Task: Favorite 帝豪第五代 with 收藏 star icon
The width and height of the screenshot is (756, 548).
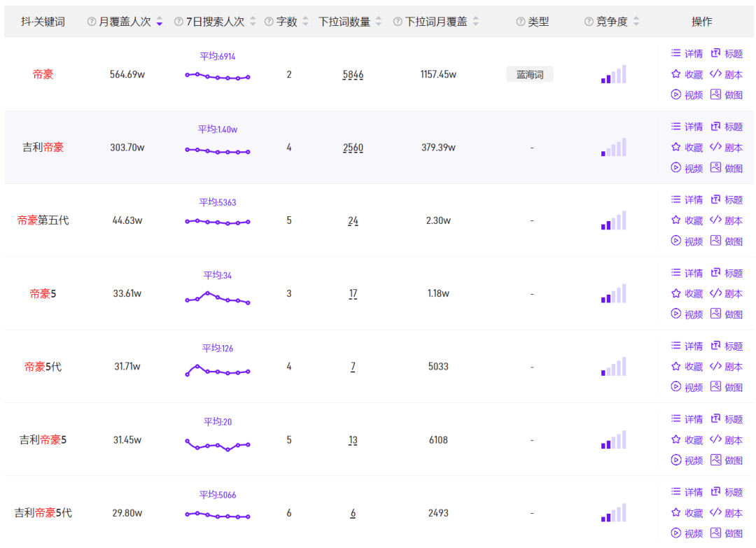Action: click(x=676, y=220)
